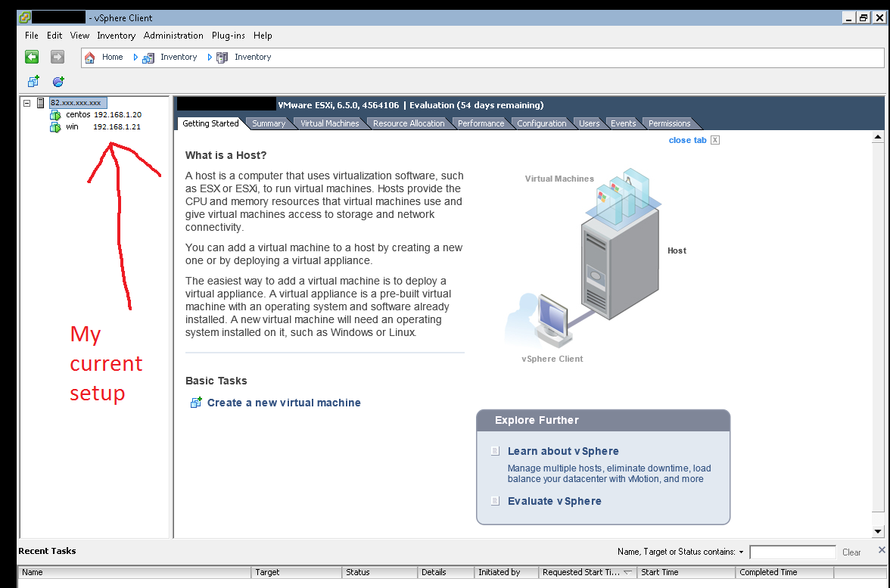Click document icon beside Learn about vSphere
This screenshot has height=588, width=890.
(495, 451)
